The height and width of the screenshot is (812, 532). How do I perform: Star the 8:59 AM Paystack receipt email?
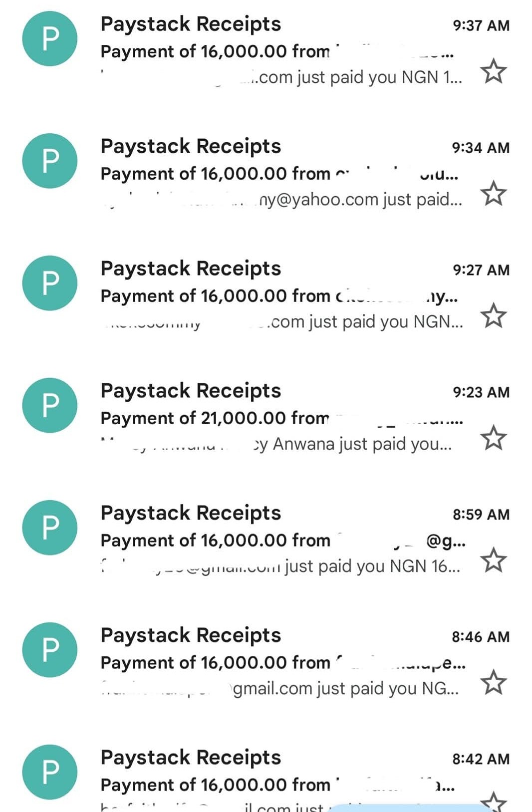coord(493,560)
